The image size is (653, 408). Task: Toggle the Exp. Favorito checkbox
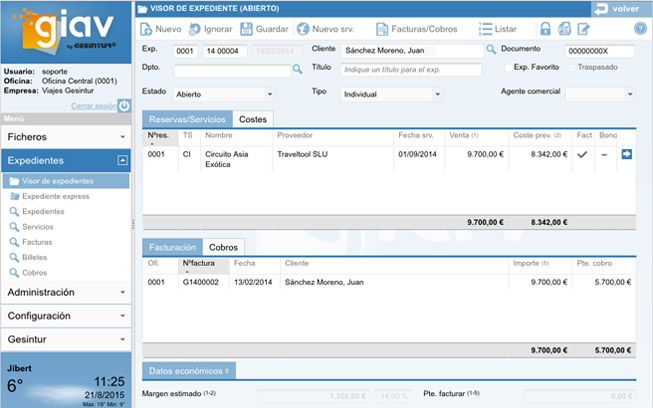tap(508, 67)
